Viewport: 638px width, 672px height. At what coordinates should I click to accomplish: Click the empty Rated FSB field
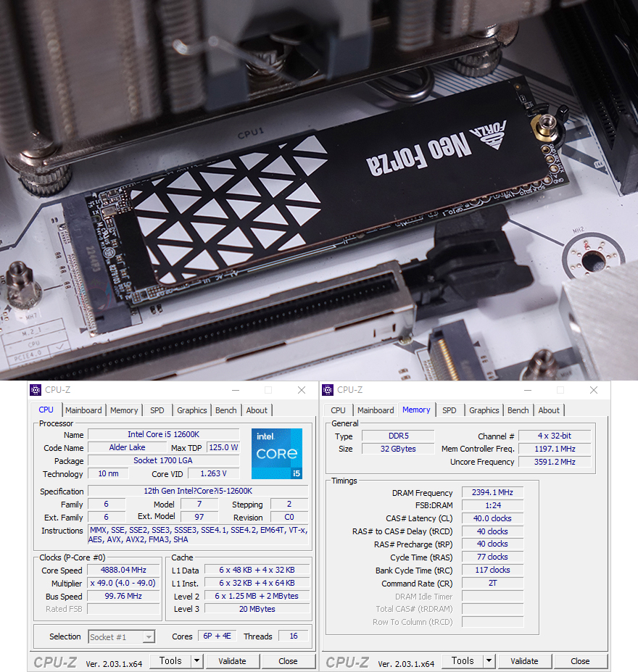click(x=123, y=609)
